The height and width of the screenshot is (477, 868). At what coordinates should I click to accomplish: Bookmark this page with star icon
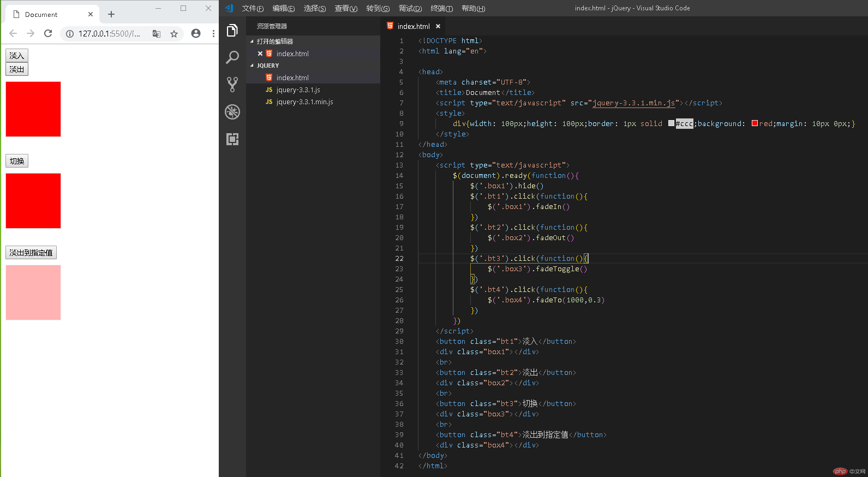174,34
